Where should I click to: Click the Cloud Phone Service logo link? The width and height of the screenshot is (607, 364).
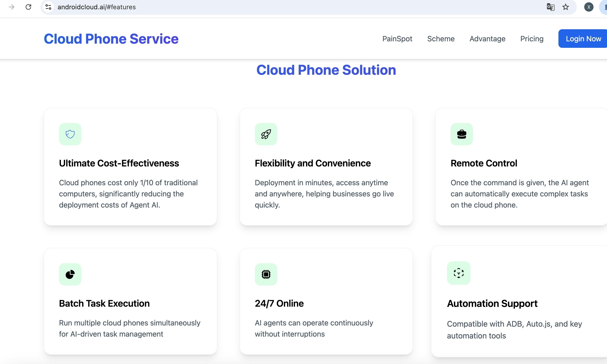click(x=111, y=39)
